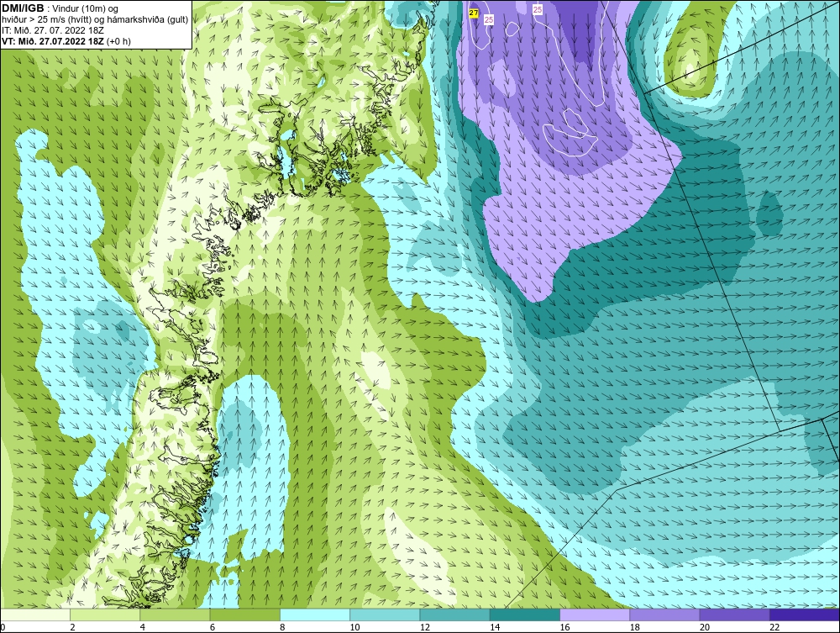This screenshot has width=840, height=633.
Task: Click the 'Vindur (10m) og' header text
Action: pyautogui.click(x=87, y=9)
